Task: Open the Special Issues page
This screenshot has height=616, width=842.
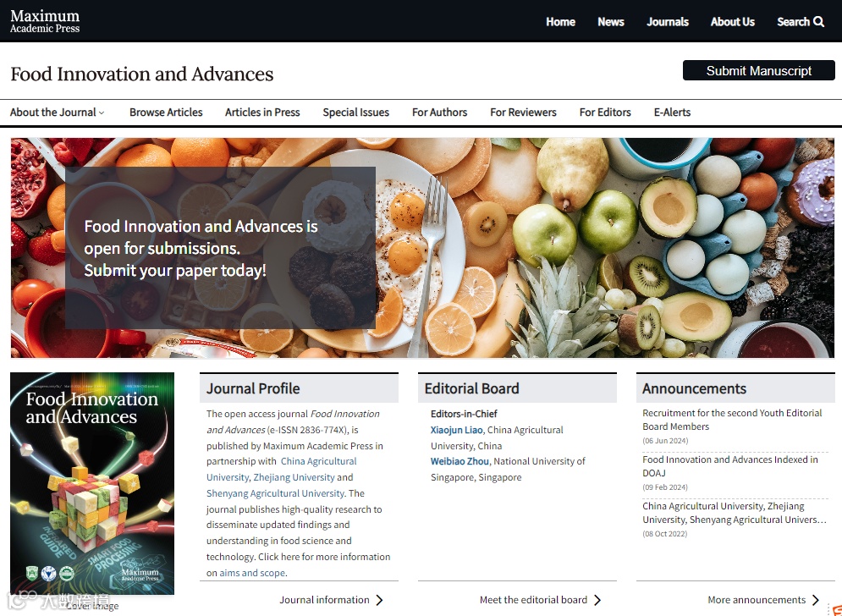Action: point(355,113)
